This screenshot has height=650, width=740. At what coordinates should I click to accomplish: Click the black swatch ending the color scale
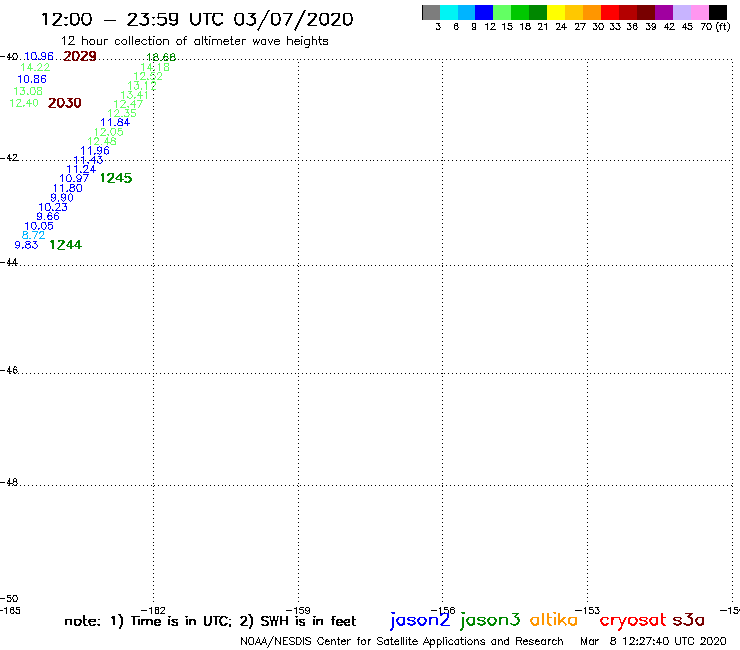tap(718, 12)
